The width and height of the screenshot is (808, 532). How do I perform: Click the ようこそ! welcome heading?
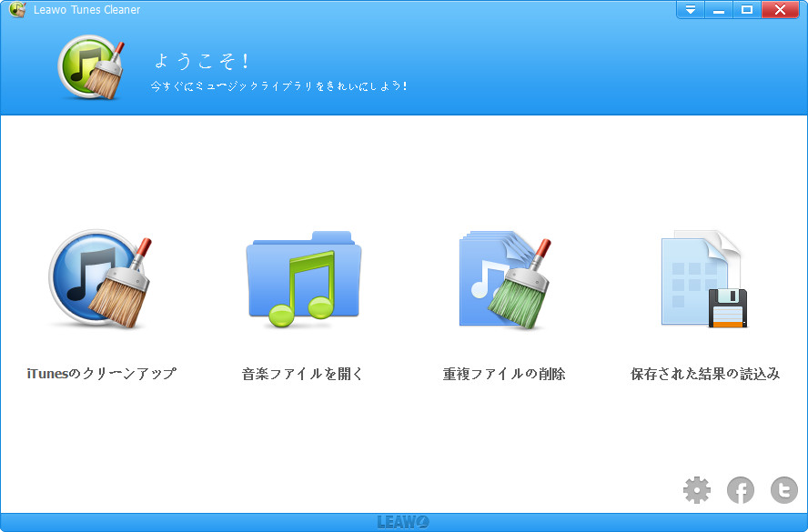[202, 61]
